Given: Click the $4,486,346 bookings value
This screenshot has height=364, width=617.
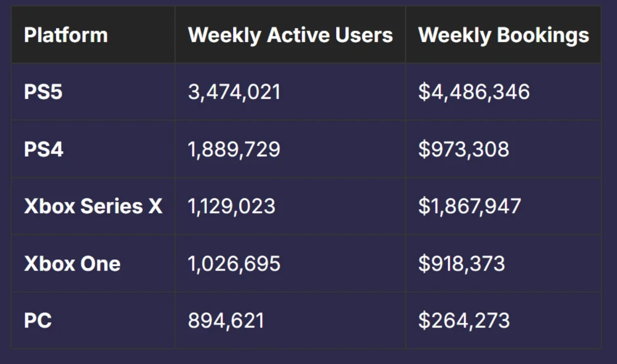Looking at the screenshot, I should click(x=474, y=92).
